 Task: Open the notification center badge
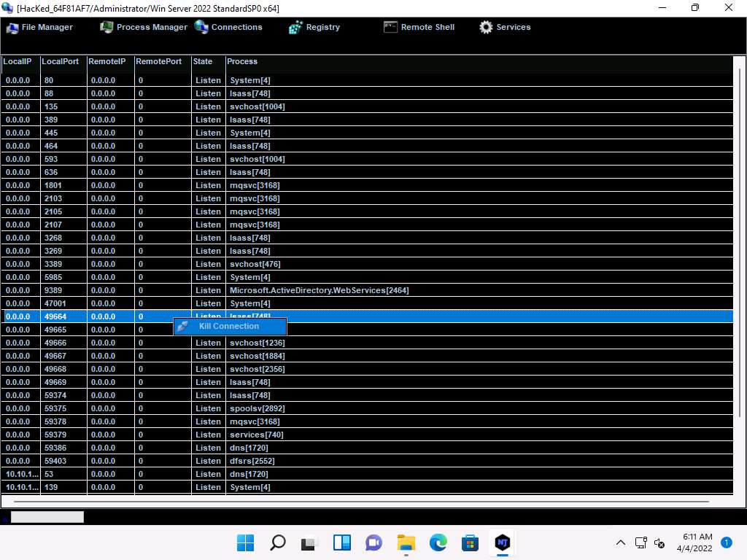726,542
